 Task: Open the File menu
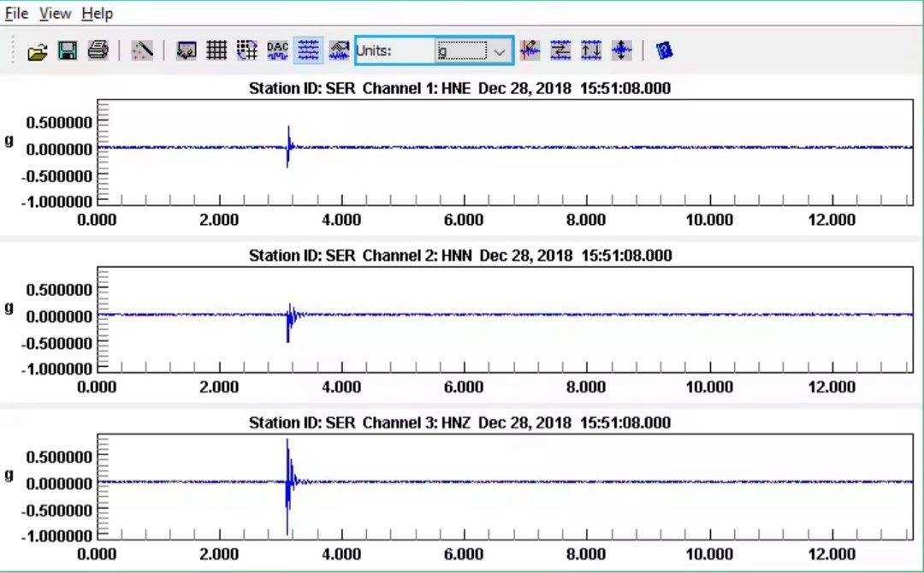tap(15, 13)
